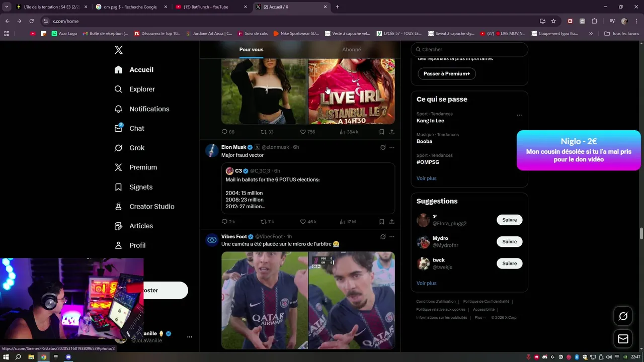View stats of Elon Musk's post

pos(348,222)
